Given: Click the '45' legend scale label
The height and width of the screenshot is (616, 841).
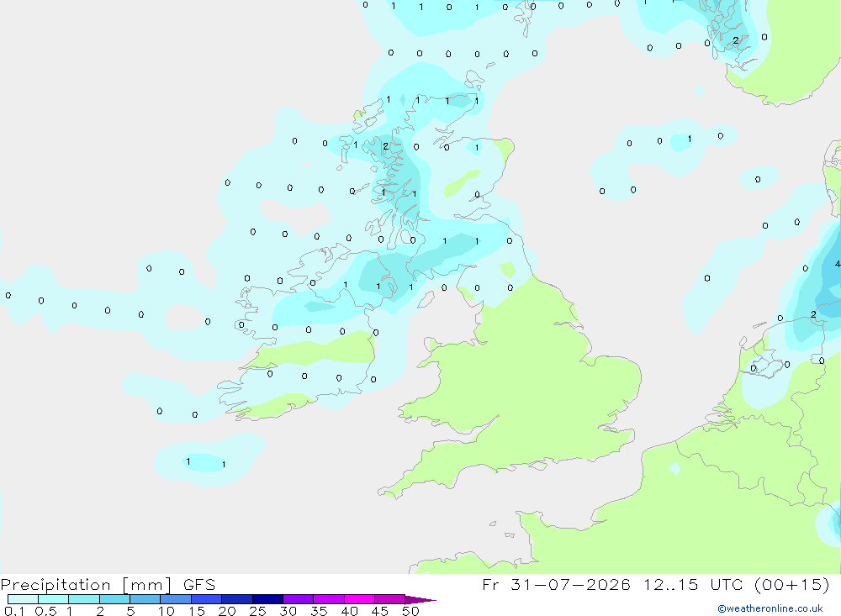Looking at the screenshot, I should pos(380,611).
